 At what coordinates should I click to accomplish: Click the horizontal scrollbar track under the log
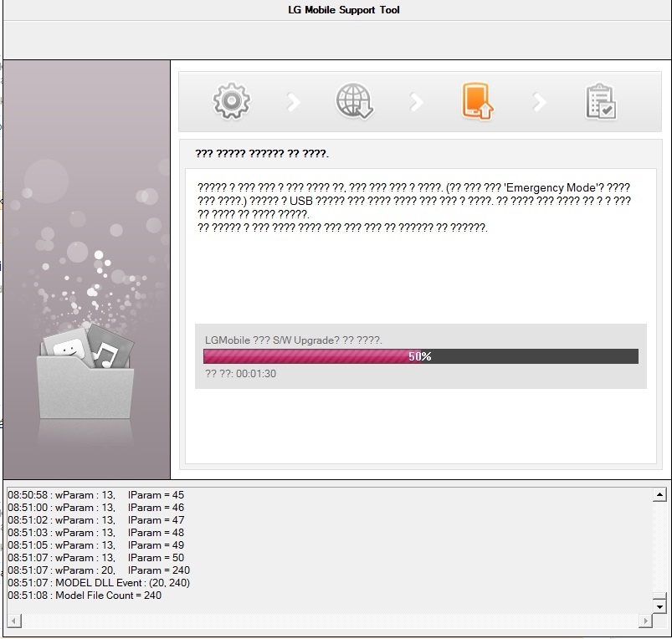tap(328, 621)
